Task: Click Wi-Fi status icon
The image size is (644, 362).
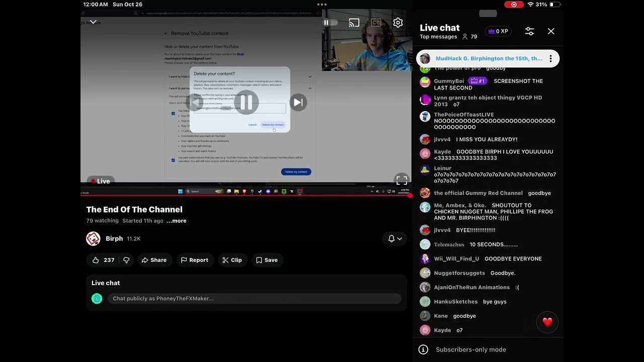Action: (530, 5)
